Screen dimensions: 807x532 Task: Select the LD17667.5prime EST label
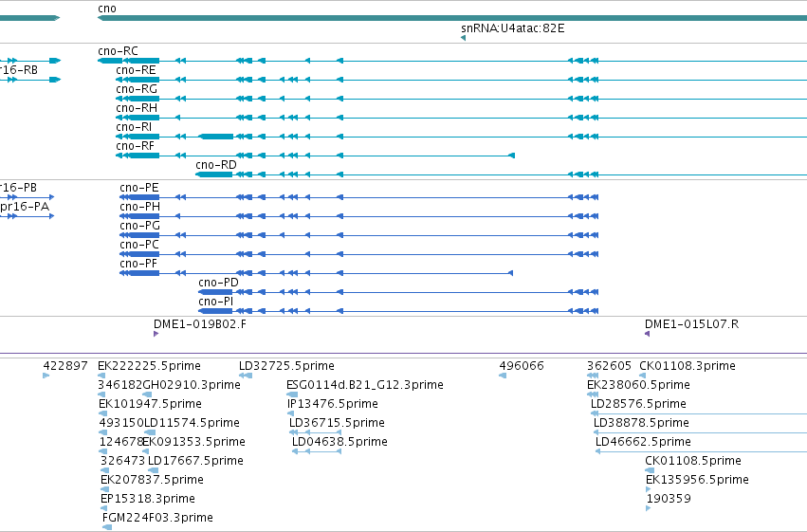click(x=195, y=461)
